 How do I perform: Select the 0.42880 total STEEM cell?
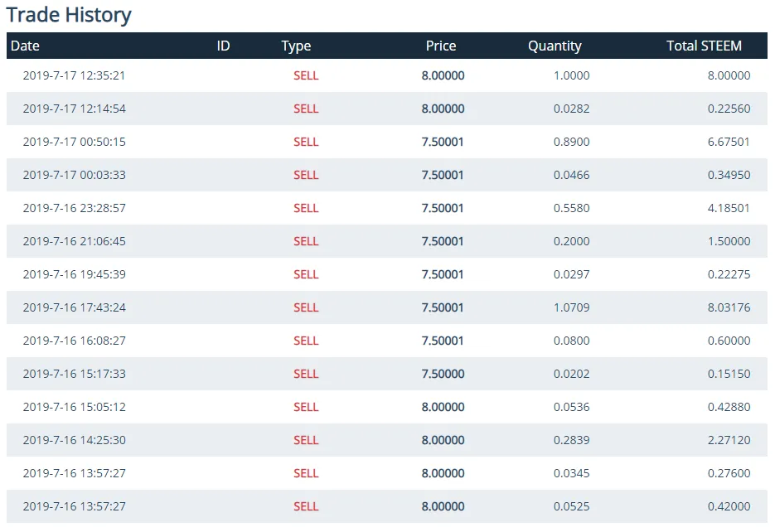(729, 407)
